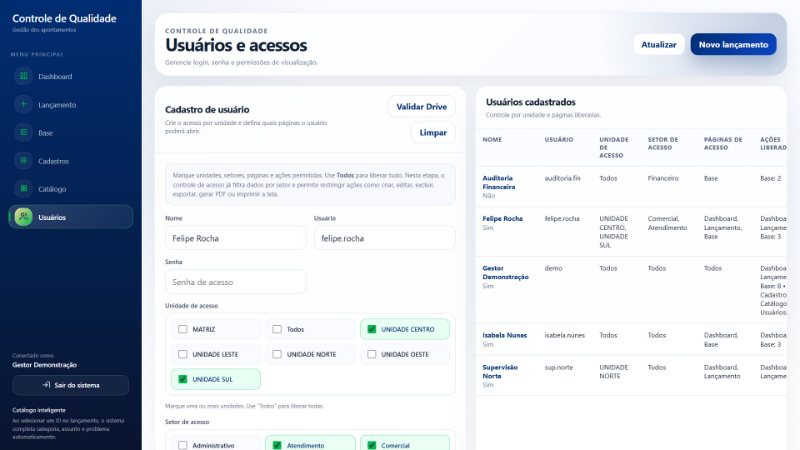Click PÁGINAS DE ACESSO column header

click(723, 143)
